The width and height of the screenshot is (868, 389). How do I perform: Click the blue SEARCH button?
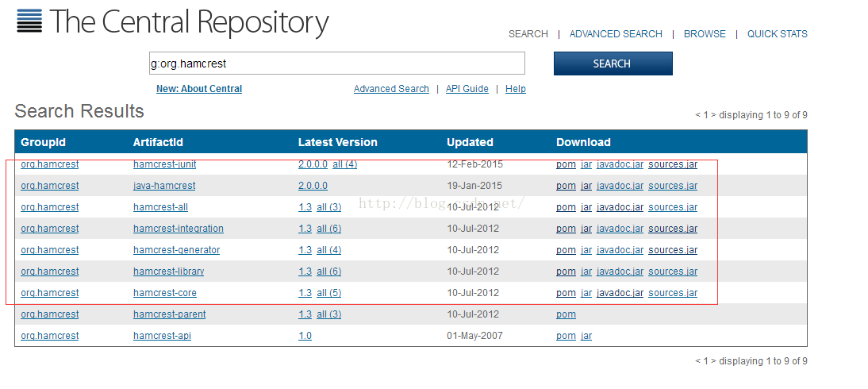click(x=613, y=64)
